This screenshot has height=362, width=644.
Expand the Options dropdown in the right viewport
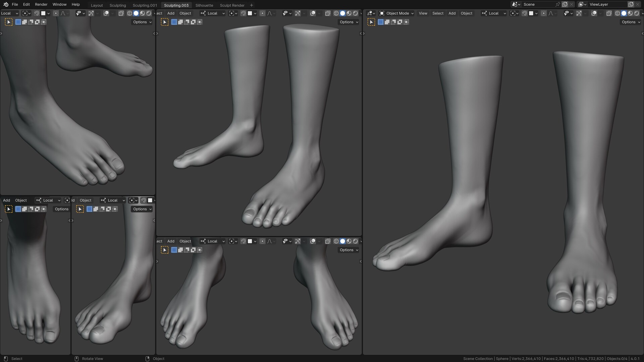[630, 22]
